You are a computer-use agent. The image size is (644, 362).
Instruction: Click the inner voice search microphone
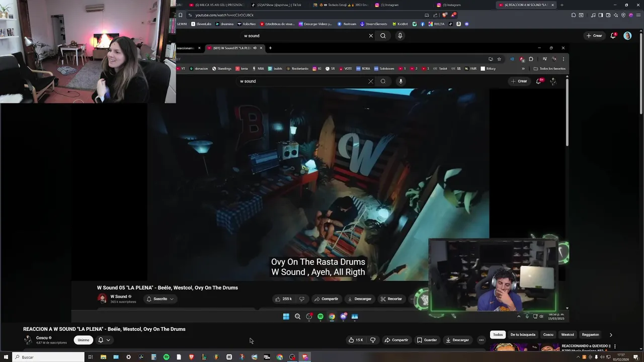click(x=400, y=81)
